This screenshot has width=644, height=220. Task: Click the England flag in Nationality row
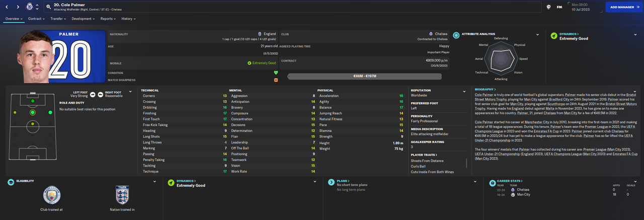click(260, 34)
